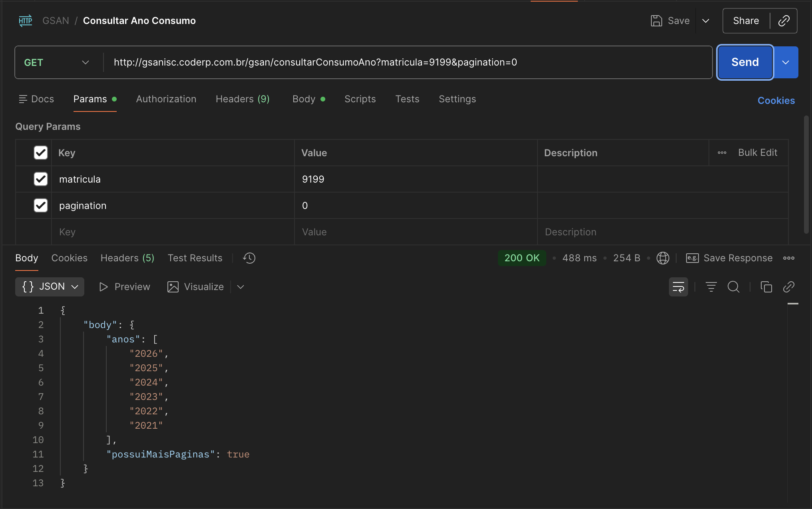This screenshot has height=509, width=812.
Task: Open the JSON format dropdown
Action: 50,287
